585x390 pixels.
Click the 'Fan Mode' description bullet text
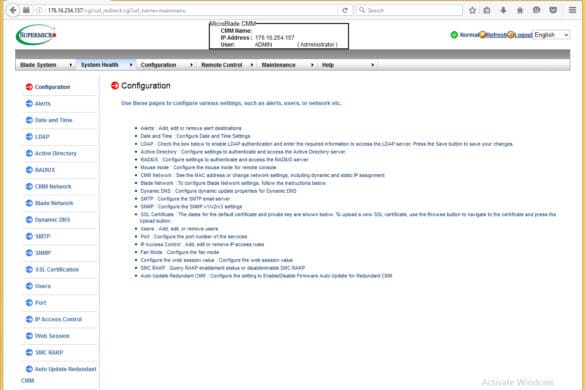click(x=179, y=252)
